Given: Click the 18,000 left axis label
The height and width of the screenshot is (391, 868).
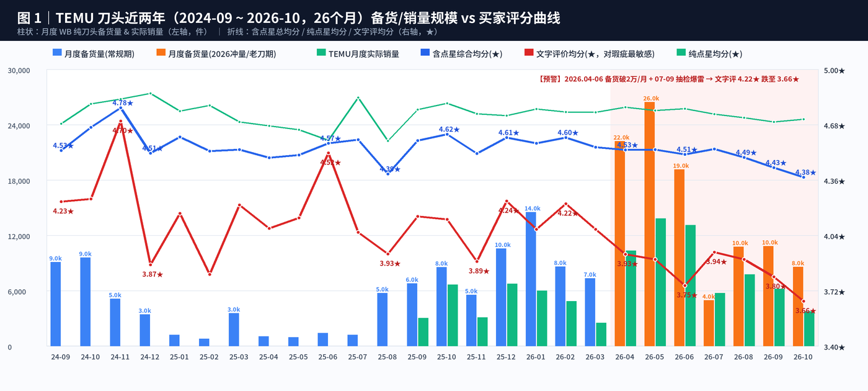Looking at the screenshot, I should [19, 181].
